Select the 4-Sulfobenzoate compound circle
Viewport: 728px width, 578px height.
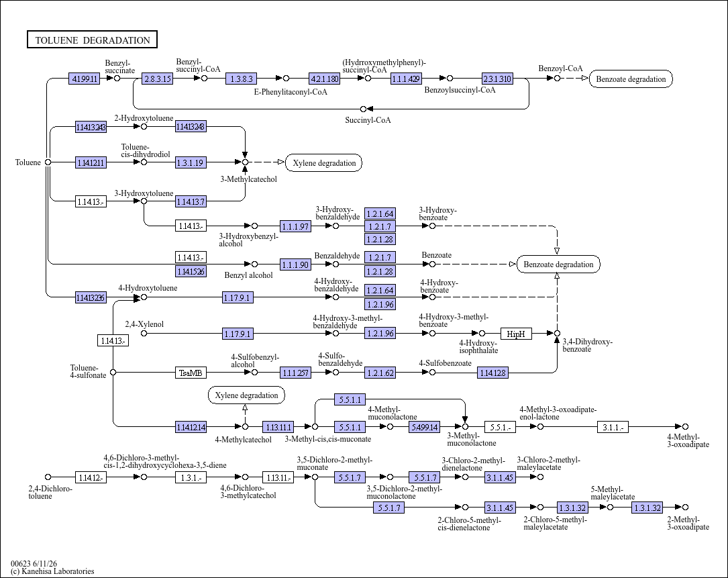432,372
